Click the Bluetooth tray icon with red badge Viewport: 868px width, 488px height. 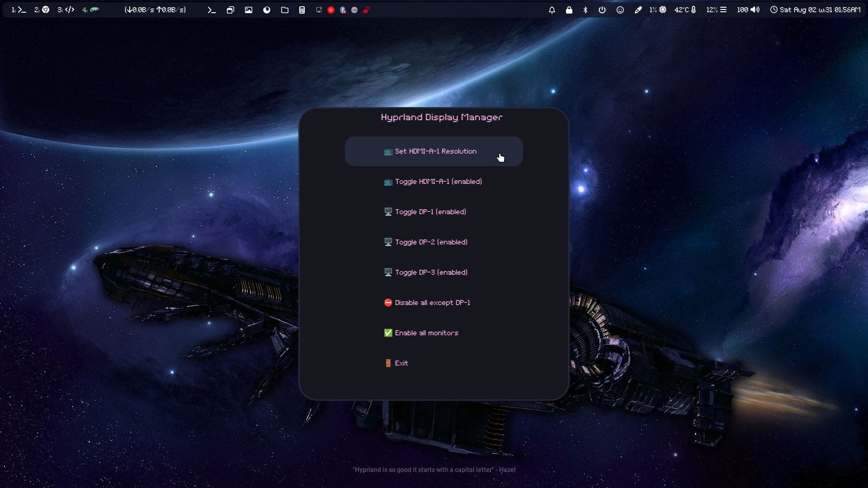pyautogui.click(x=343, y=10)
